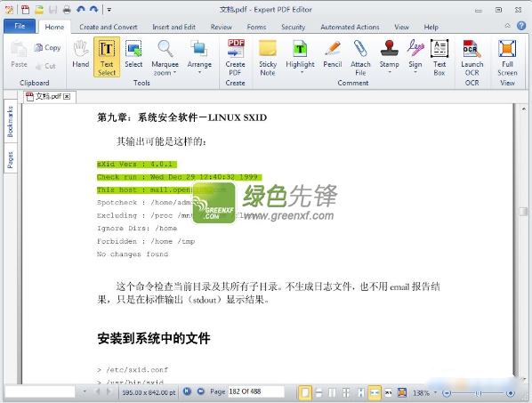
Task: Go to the Security tab
Action: coord(294,27)
